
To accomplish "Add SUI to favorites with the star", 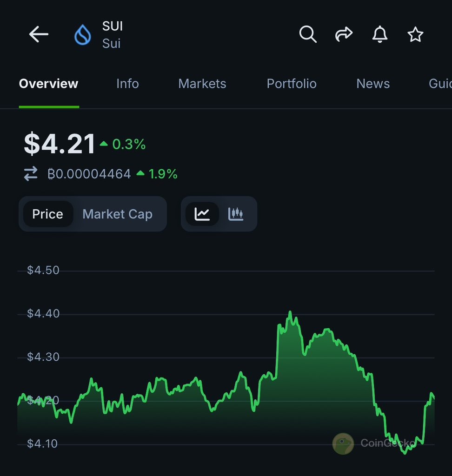I will pos(415,34).
